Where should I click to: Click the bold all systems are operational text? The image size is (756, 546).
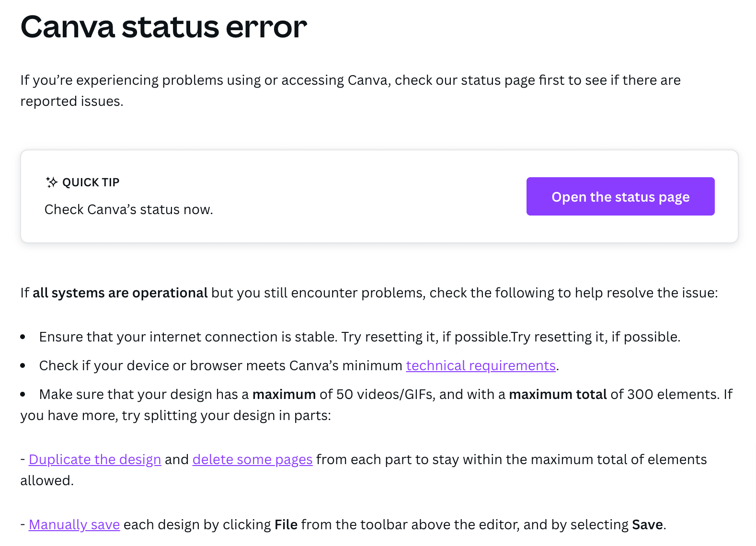click(x=120, y=293)
